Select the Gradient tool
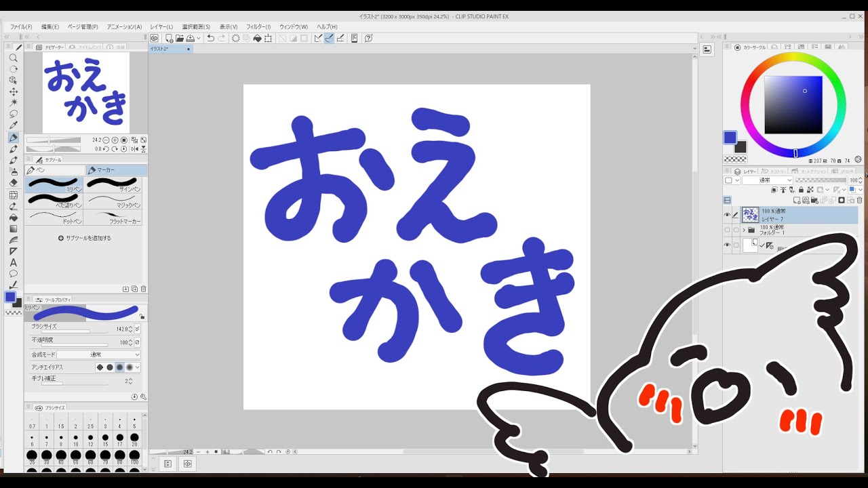868x488 pixels. [13, 228]
